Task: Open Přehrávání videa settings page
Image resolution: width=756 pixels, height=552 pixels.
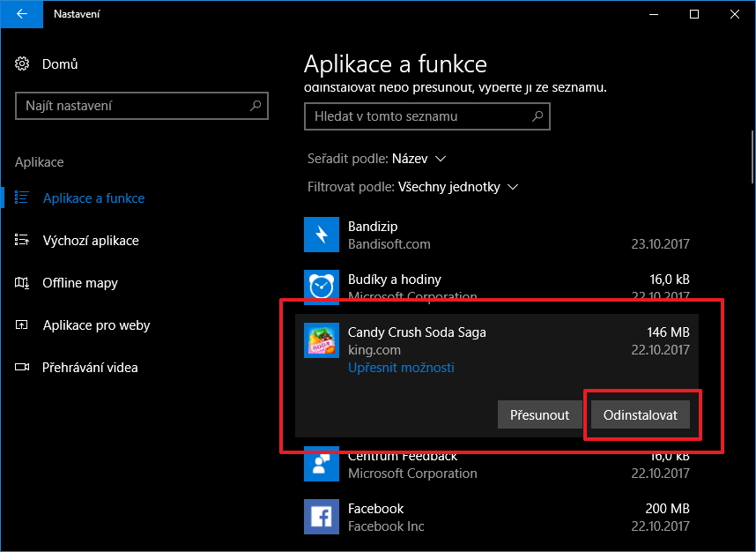Action: [x=90, y=368]
